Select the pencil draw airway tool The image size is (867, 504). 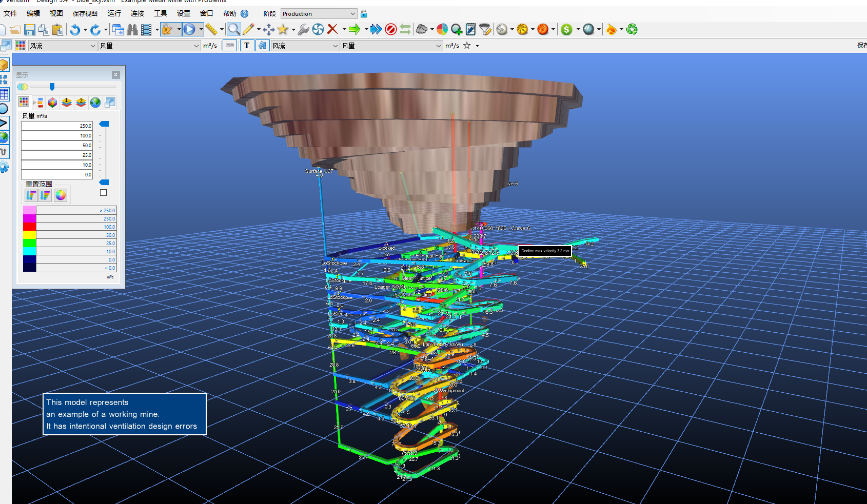[248, 30]
